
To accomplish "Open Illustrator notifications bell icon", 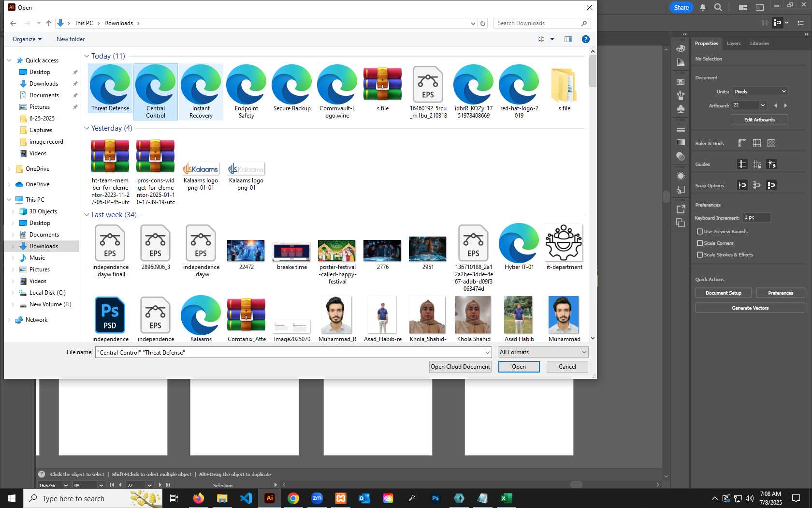I will [x=703, y=7].
